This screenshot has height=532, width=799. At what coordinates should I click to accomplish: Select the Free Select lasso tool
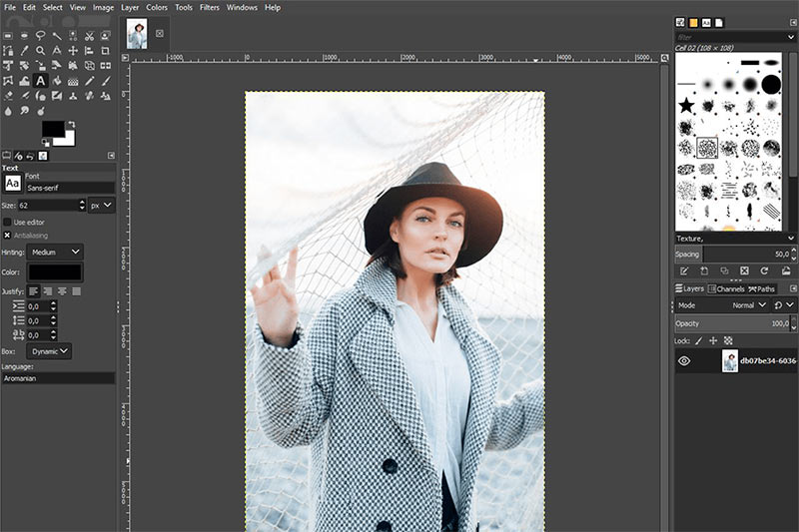pos(40,35)
